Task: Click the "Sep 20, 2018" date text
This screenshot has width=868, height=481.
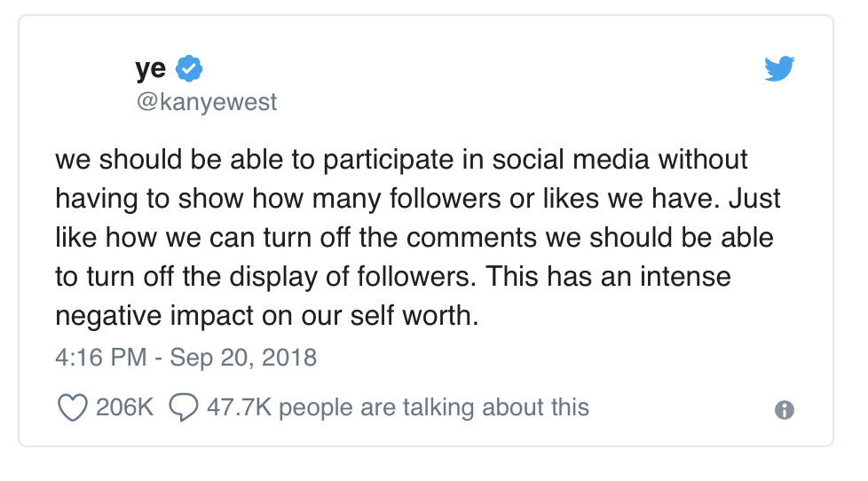Action: click(243, 358)
